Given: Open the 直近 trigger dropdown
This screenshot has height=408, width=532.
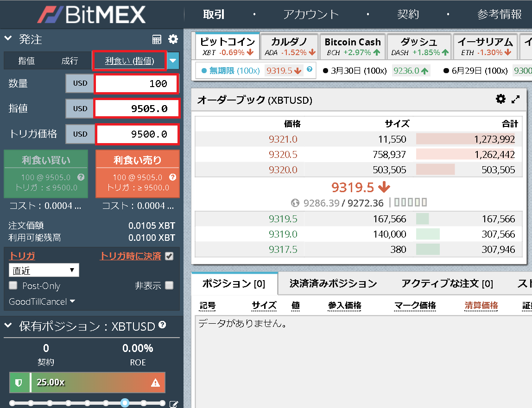Looking at the screenshot, I should 44,270.
